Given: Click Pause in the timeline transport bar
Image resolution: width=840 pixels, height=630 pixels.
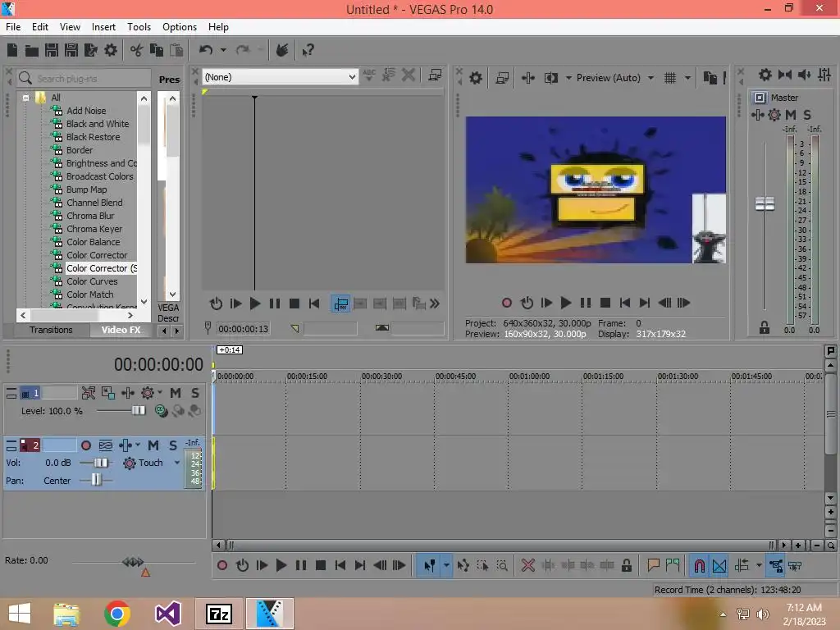Looking at the screenshot, I should 300,565.
